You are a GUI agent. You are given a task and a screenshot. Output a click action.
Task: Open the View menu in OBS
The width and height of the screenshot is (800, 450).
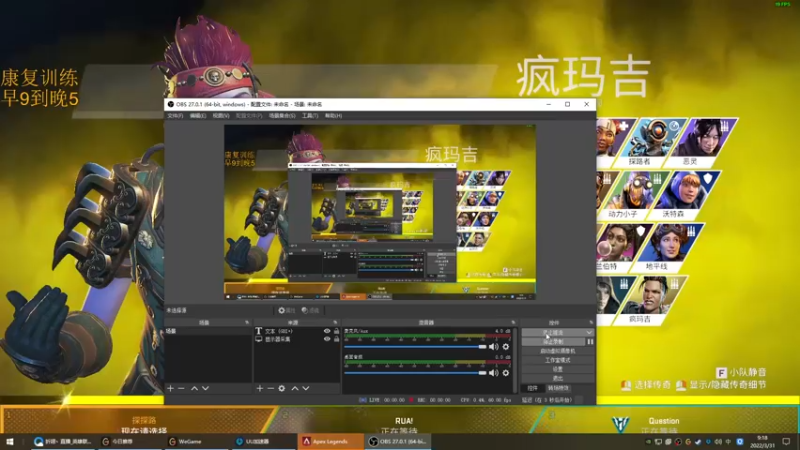tap(221, 116)
